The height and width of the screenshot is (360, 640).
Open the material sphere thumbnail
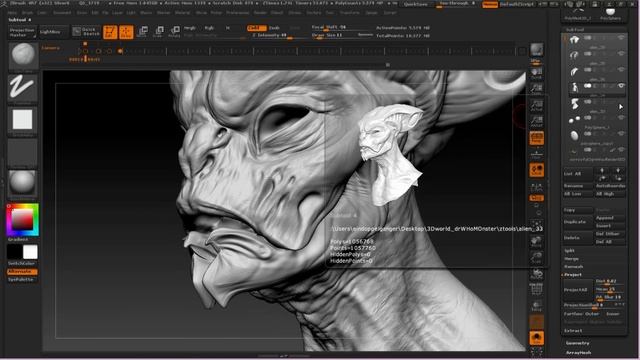pyautogui.click(x=22, y=183)
